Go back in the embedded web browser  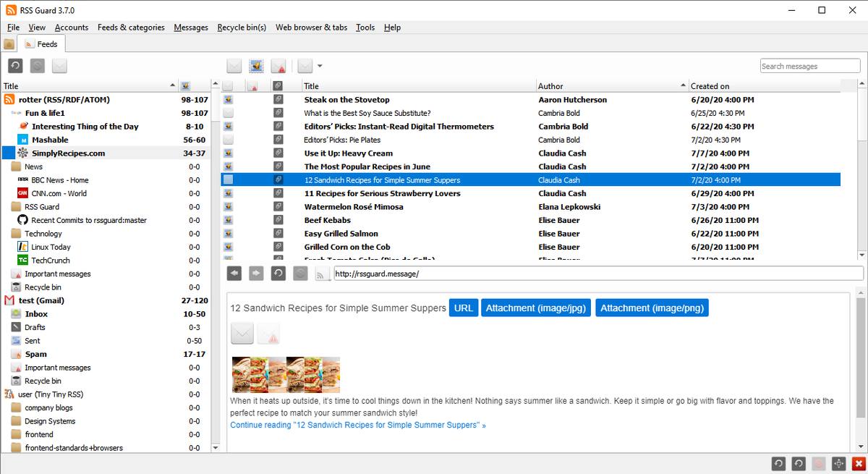pos(234,273)
